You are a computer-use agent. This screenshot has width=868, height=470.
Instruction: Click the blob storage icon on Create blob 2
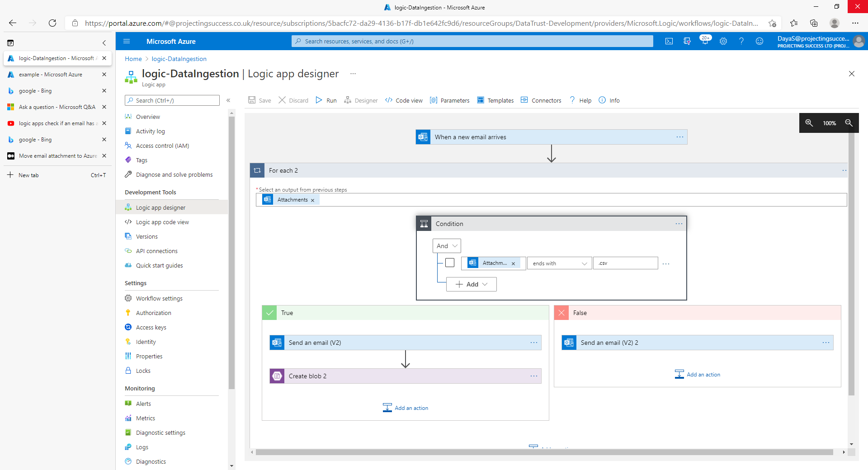coord(277,376)
